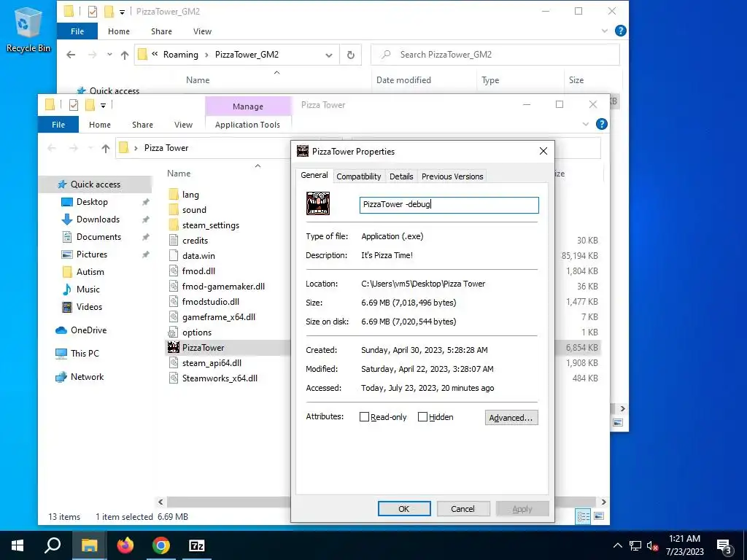Open quick access toolbar dropdown in PizzaTower_GM2 window
This screenshot has width=747, height=560.
pyautogui.click(x=122, y=12)
